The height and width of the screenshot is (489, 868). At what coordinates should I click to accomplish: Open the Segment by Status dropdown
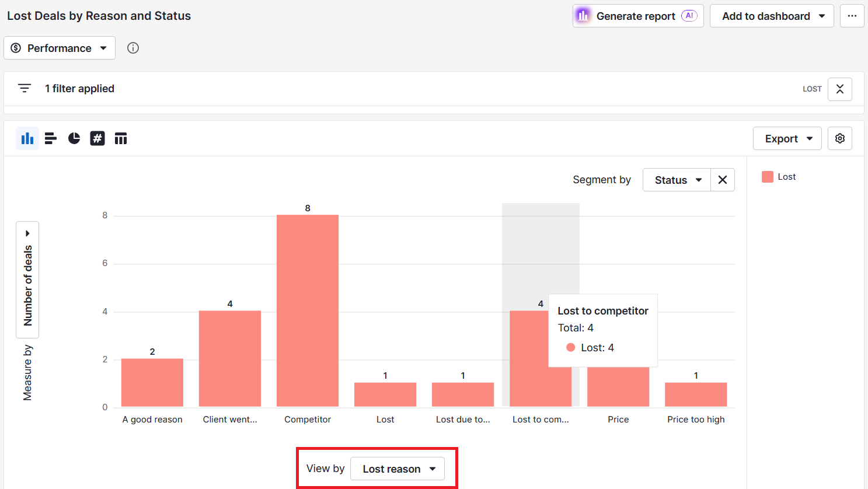tap(676, 180)
